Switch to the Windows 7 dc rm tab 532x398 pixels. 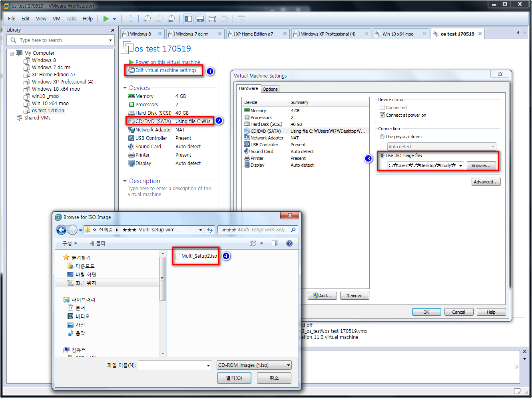click(x=192, y=34)
